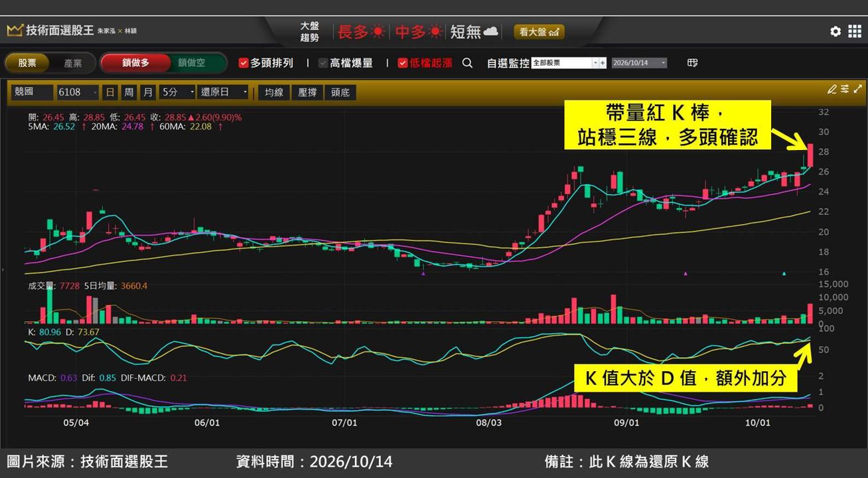Select the 產業 toggle option
The image size is (868, 478).
73,63
